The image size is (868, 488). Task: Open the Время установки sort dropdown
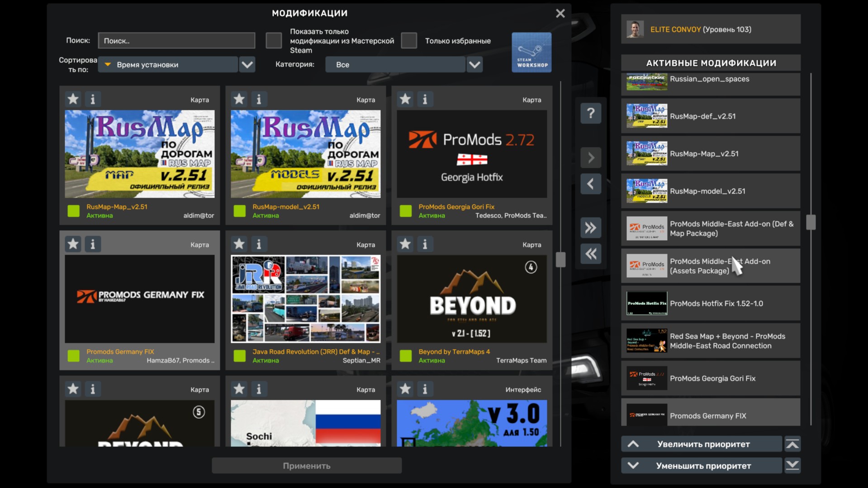tap(168, 65)
